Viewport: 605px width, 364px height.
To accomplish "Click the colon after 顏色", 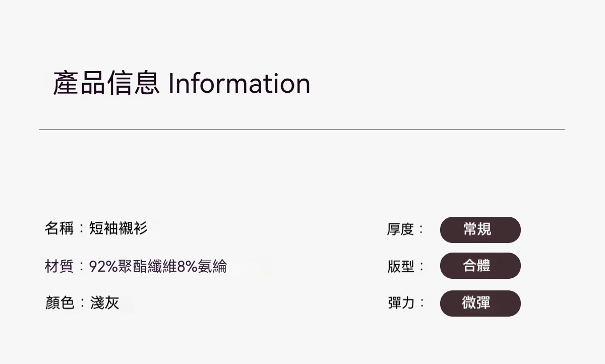I will click(x=82, y=304).
